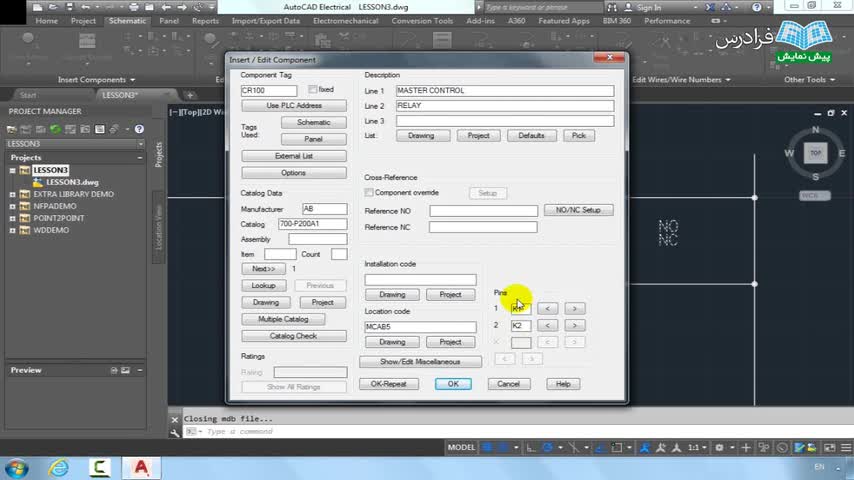
Task: Click the Description Line 1 field MASTER CONTROL
Action: coord(505,90)
